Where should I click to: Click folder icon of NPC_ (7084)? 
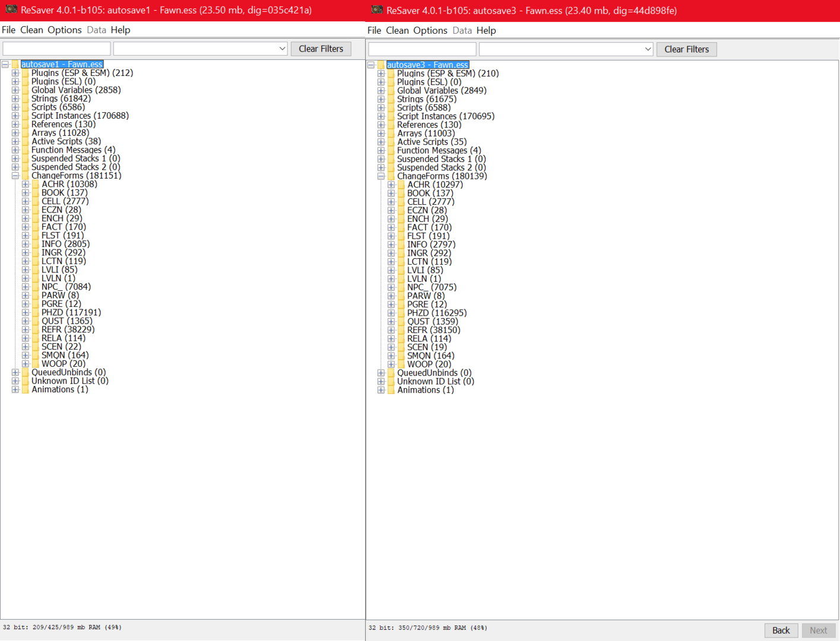pos(36,287)
